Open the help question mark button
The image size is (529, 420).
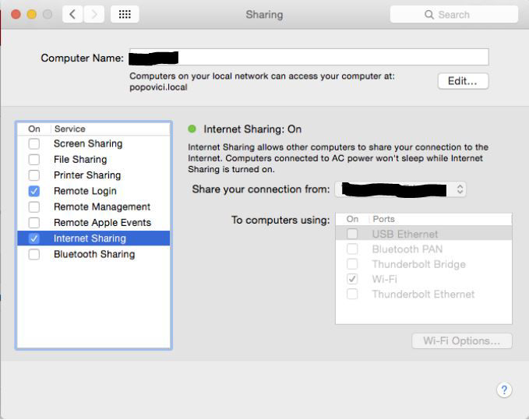click(x=504, y=390)
